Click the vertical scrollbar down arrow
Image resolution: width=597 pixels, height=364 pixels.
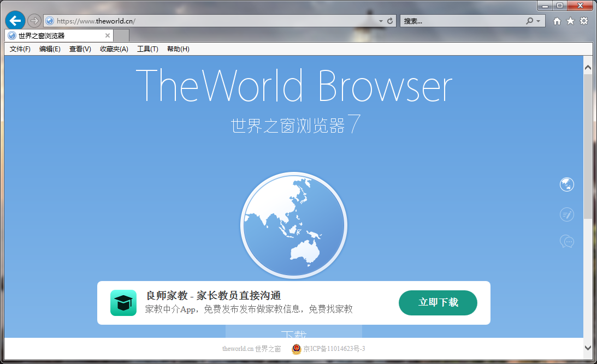(588, 347)
